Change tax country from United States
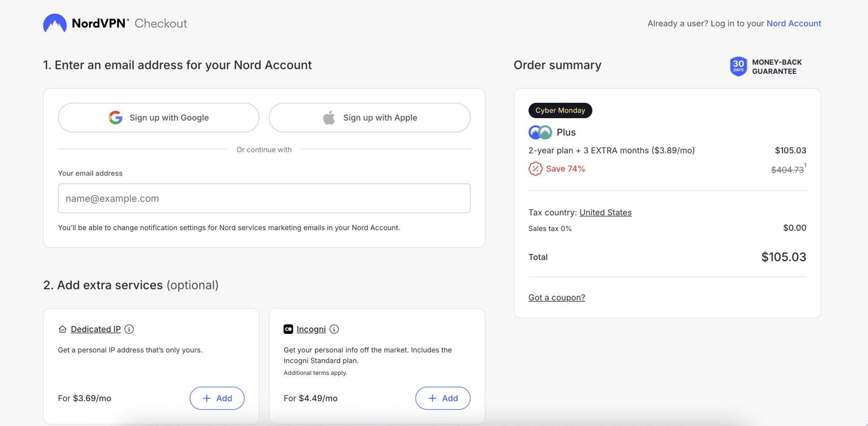The image size is (868, 426). tap(605, 212)
